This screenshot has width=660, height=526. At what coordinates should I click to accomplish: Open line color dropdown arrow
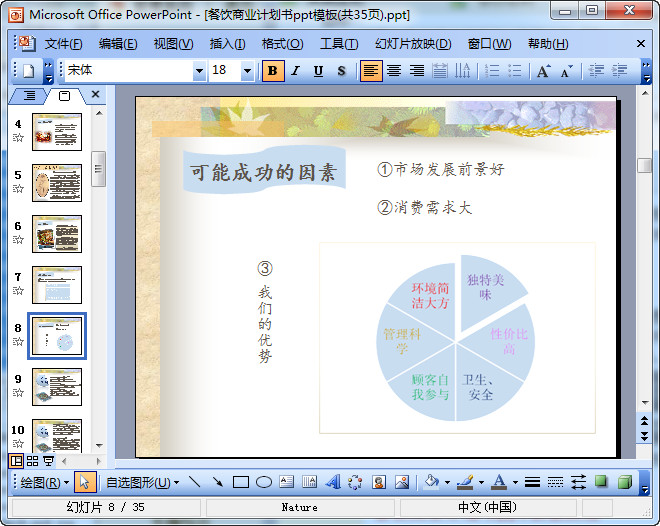pos(481,483)
